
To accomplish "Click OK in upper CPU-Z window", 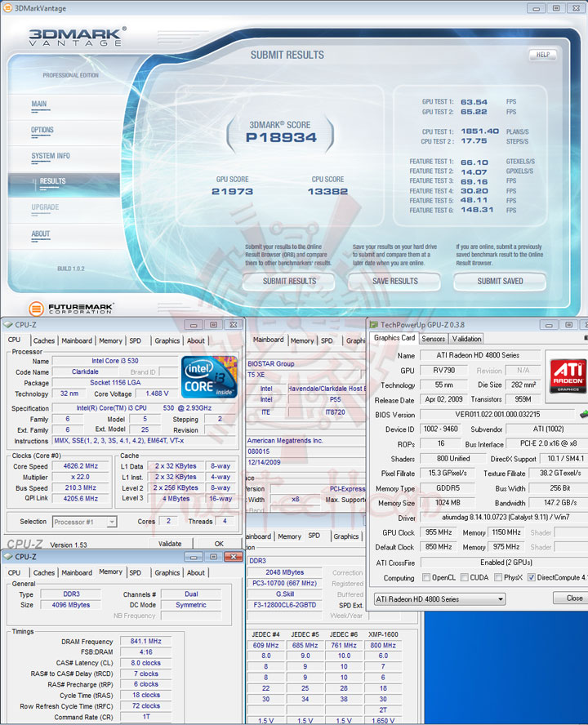I will 219,544.
